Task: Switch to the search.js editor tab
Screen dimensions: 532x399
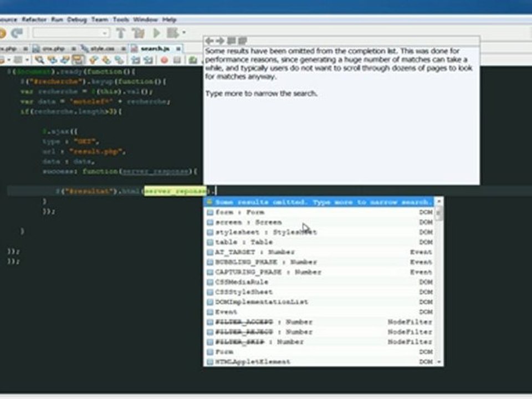Action: 155,49
